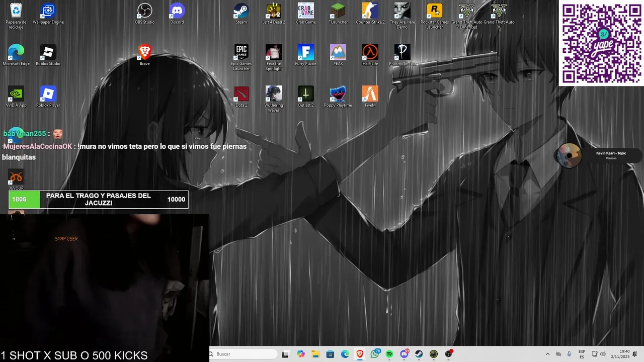Select the Brave browser desktop shortcut
Image resolution: width=644 pixels, height=362 pixels.
(145, 55)
